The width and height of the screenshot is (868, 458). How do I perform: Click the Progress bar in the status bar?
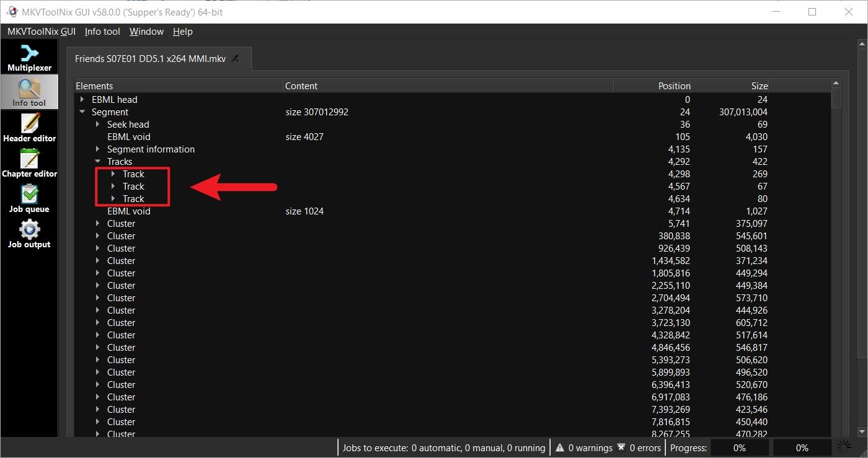(x=739, y=447)
